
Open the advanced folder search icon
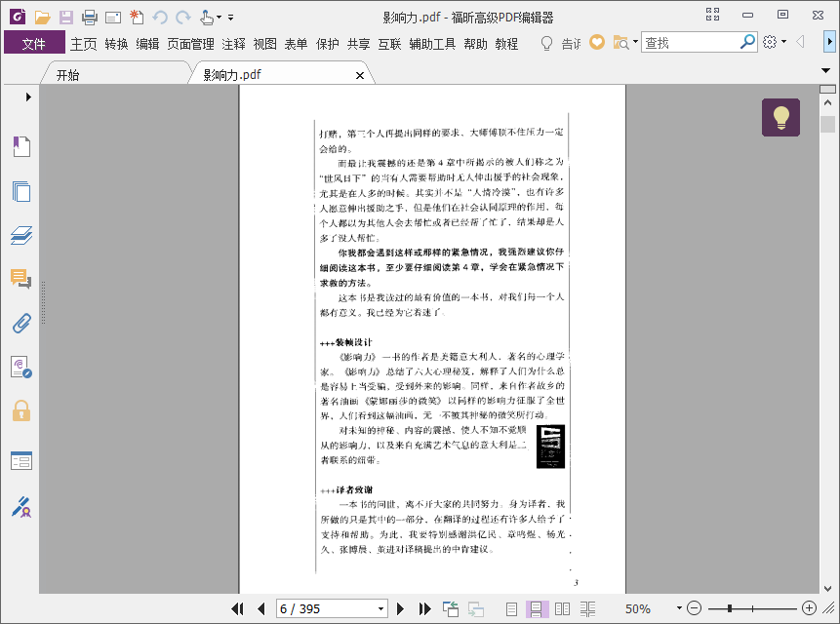pyautogui.click(x=620, y=42)
